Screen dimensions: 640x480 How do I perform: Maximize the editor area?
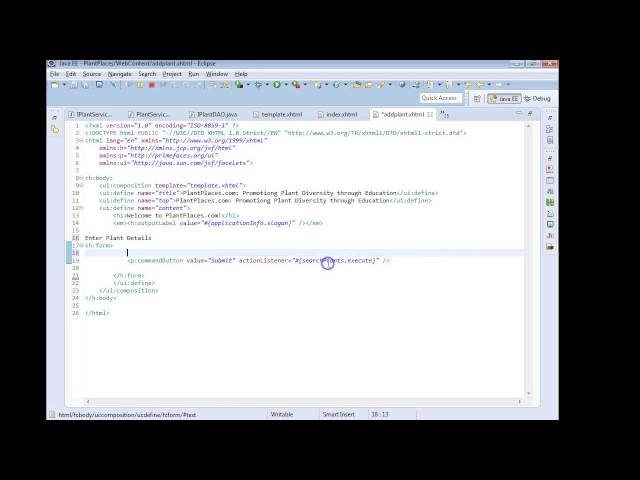[530, 113]
